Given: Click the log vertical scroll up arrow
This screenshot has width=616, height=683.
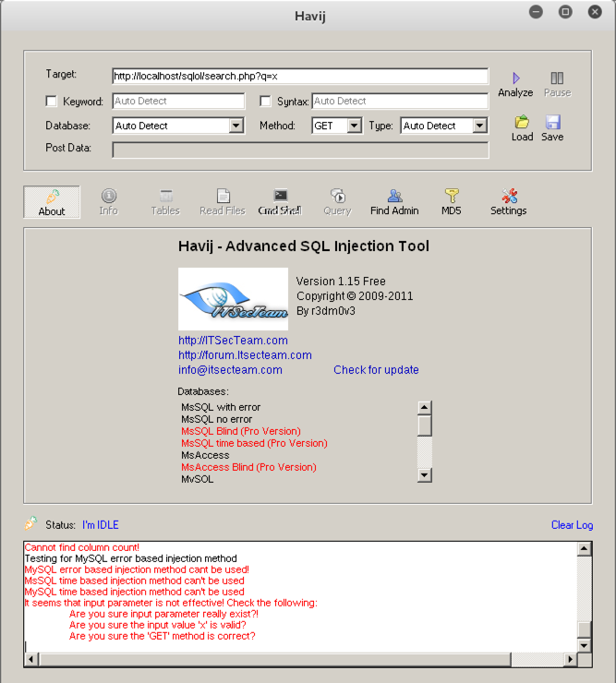Looking at the screenshot, I should click(585, 549).
